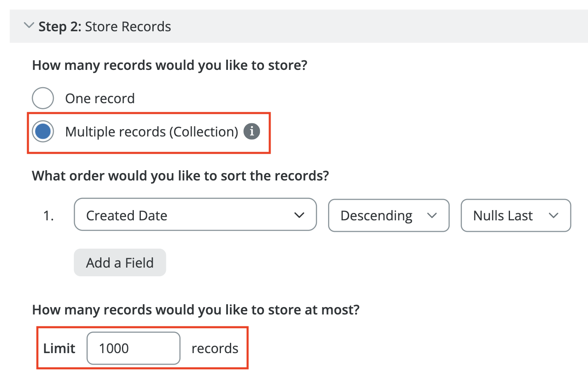Collapse the Step 2 section chevron
This screenshot has height=379, width=588.
29,25
